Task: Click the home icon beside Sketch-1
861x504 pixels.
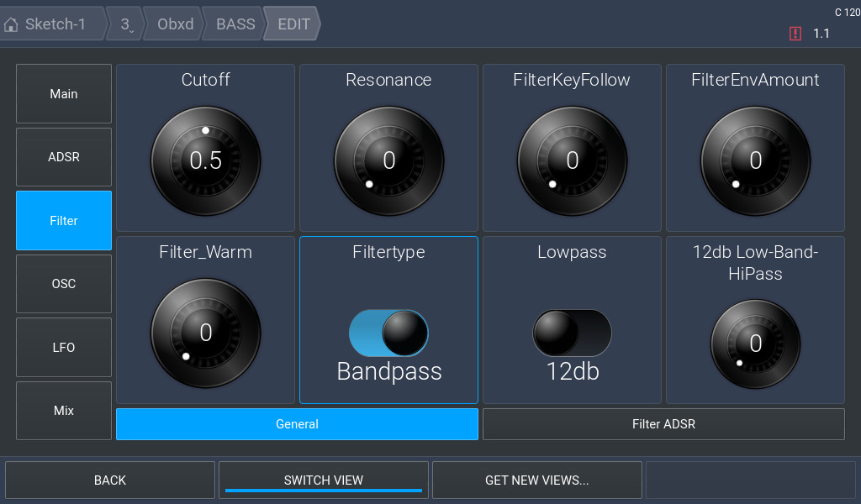Action: click(x=11, y=24)
